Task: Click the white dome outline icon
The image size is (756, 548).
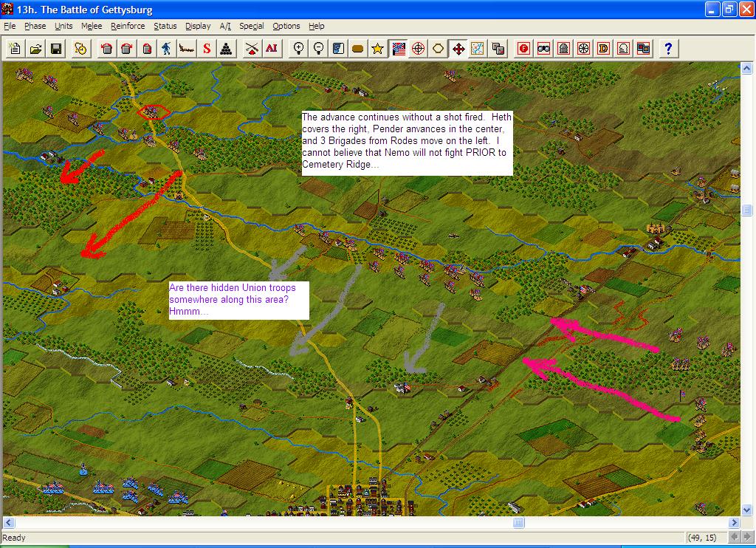Action: (x=623, y=48)
